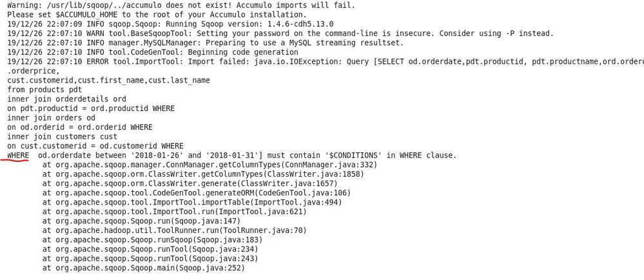
Task: Click the 'Beginning code generation' log line
Action: [x=153, y=52]
